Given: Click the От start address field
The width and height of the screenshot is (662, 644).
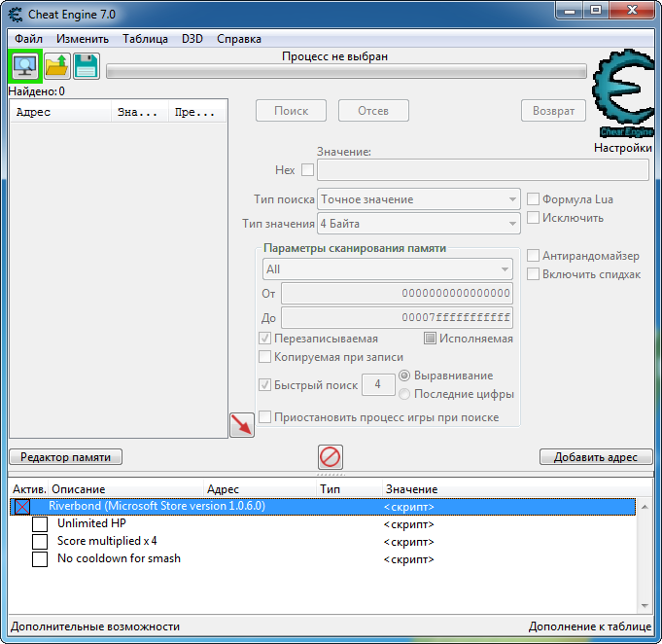Looking at the screenshot, I should [x=398, y=293].
